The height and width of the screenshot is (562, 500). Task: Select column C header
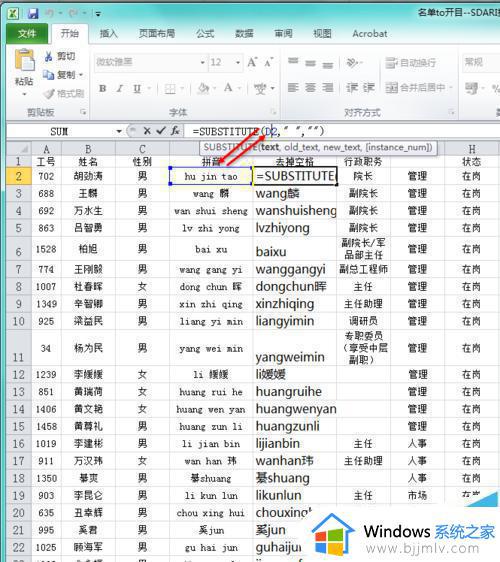(x=142, y=148)
